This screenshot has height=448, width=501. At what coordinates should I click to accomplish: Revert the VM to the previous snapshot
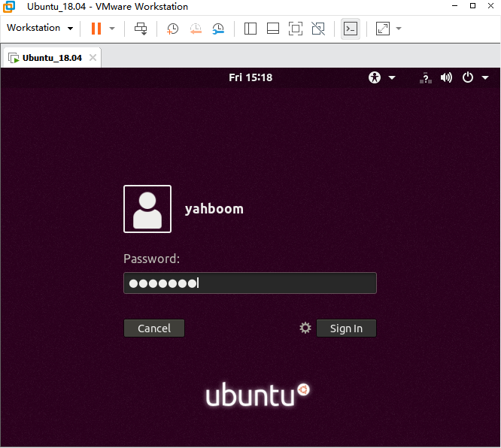coord(196,29)
